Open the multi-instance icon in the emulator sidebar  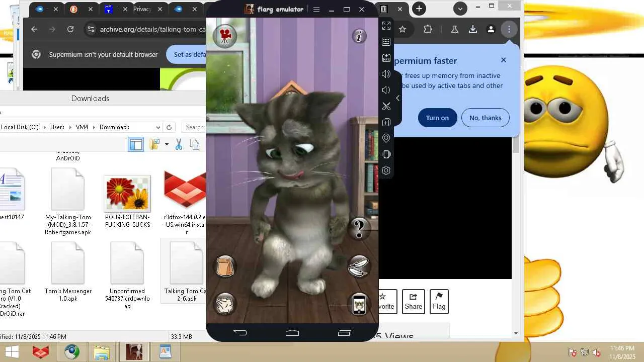tap(386, 122)
